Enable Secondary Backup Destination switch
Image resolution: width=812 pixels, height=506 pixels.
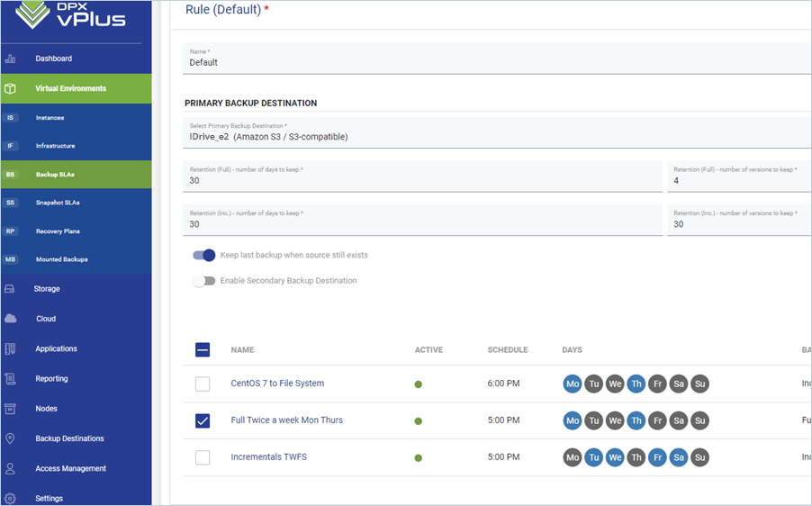[x=204, y=281]
